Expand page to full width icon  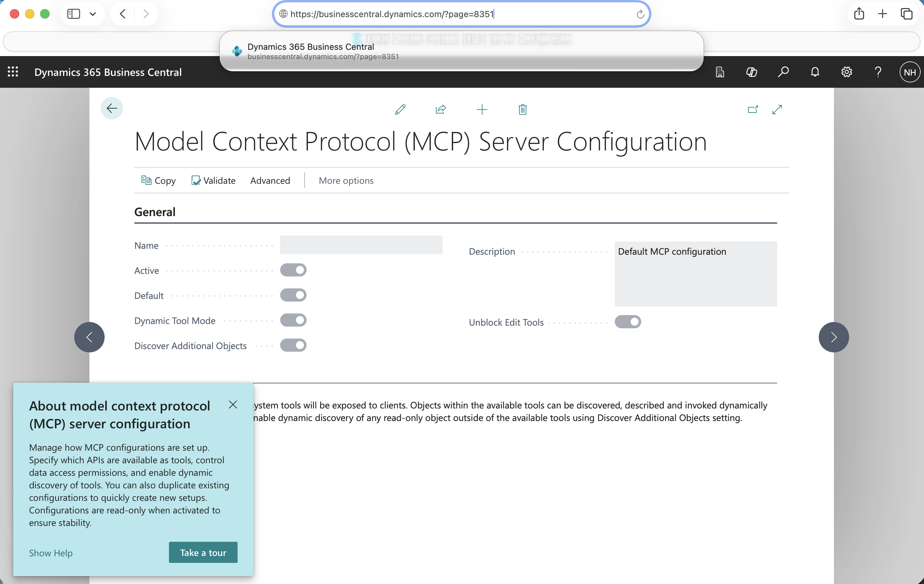pos(777,110)
